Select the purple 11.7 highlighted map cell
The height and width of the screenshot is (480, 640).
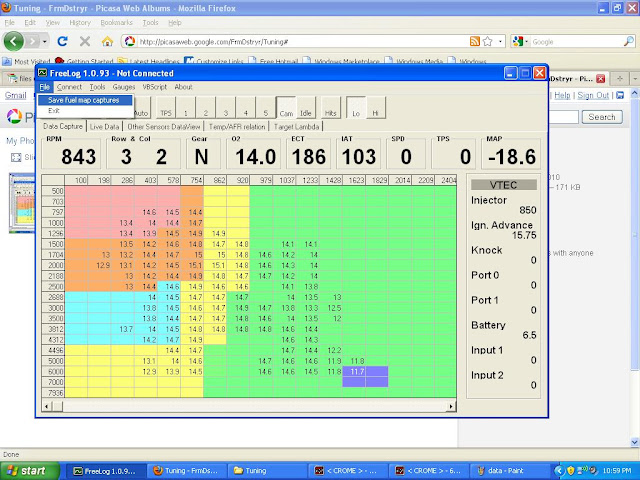(x=357, y=371)
